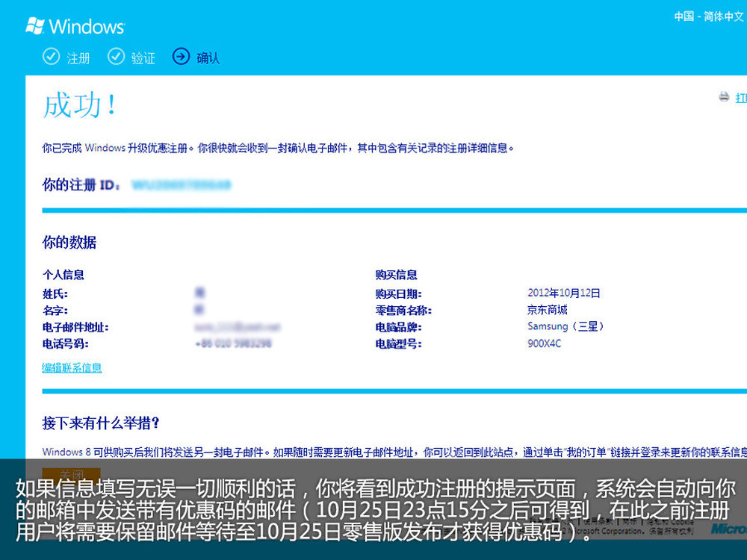Click the 电话号码: label

point(66,343)
